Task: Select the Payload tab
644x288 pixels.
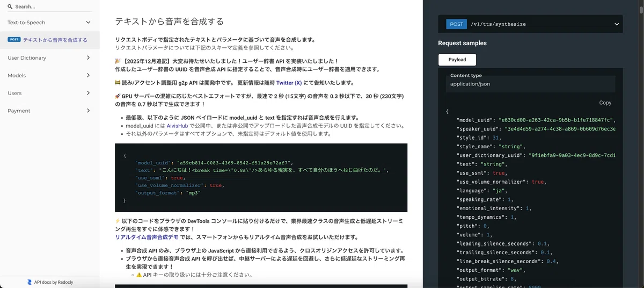Action: click(x=457, y=60)
